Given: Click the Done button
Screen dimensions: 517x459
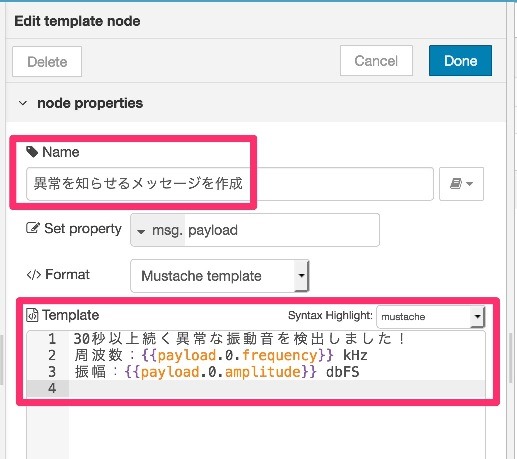Looking at the screenshot, I should [460, 61].
